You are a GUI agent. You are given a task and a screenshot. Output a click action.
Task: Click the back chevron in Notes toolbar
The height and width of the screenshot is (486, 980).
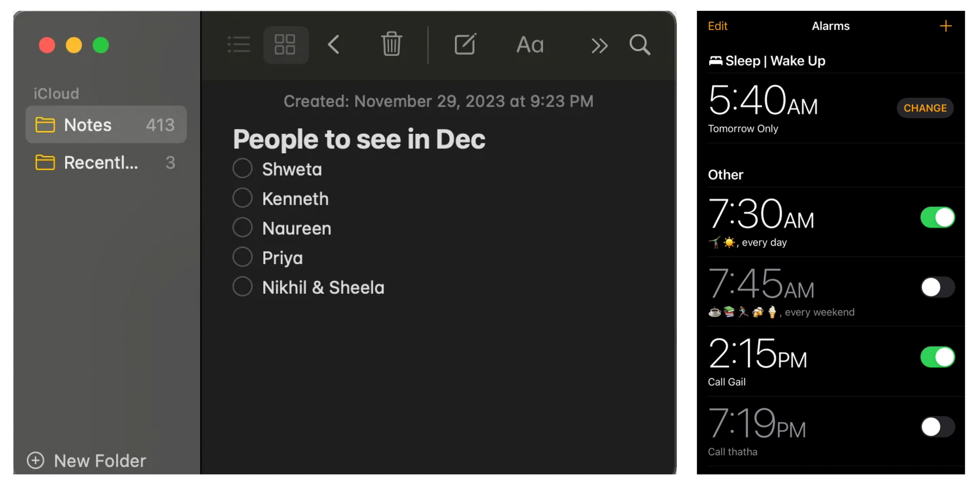click(x=334, y=45)
